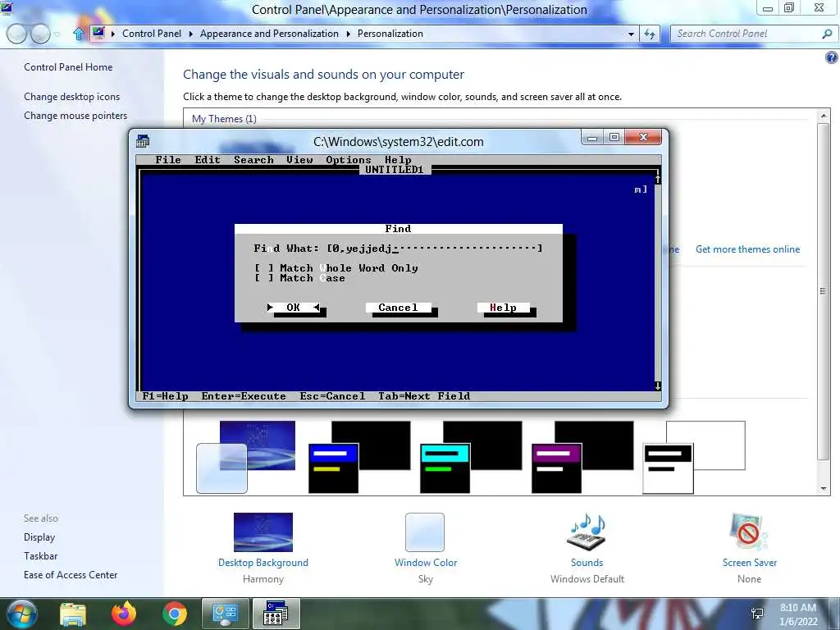Click Tab=Next Field in status bar
The width and height of the screenshot is (840, 630).
(424, 396)
